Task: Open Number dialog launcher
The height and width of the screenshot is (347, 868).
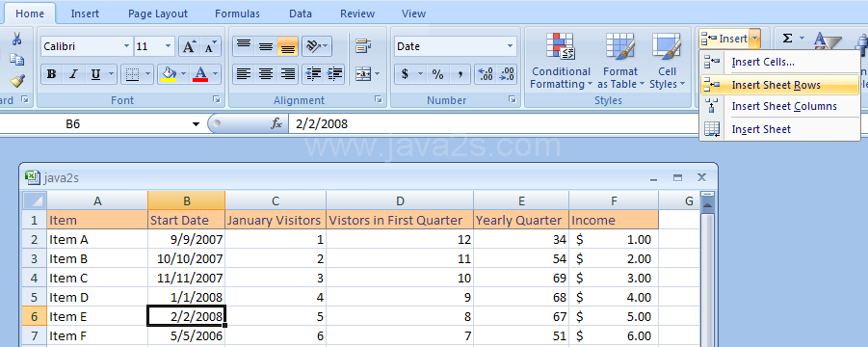Action: click(x=513, y=99)
